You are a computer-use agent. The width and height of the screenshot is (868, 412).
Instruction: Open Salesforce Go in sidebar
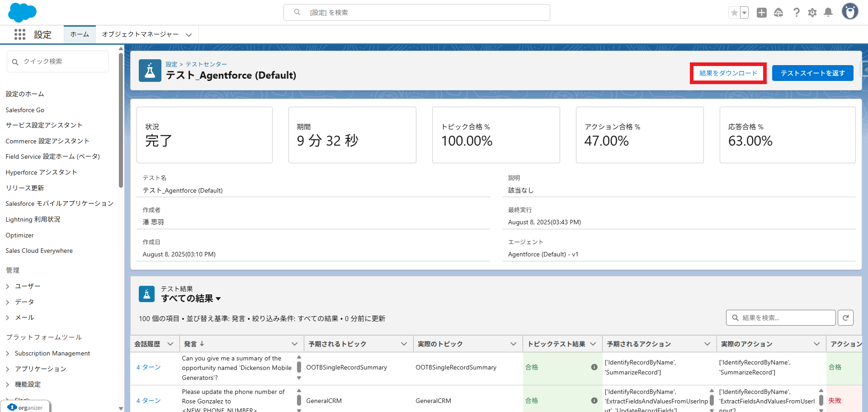[x=25, y=110]
